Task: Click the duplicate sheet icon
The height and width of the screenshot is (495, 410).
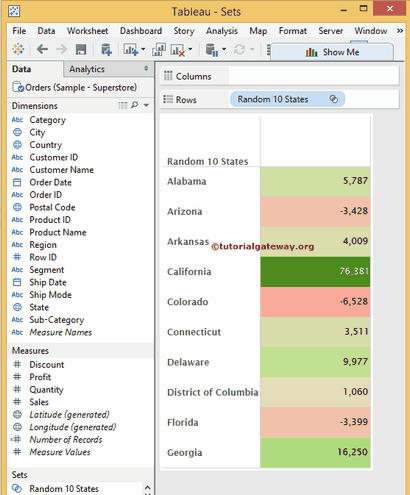Action: point(159,49)
